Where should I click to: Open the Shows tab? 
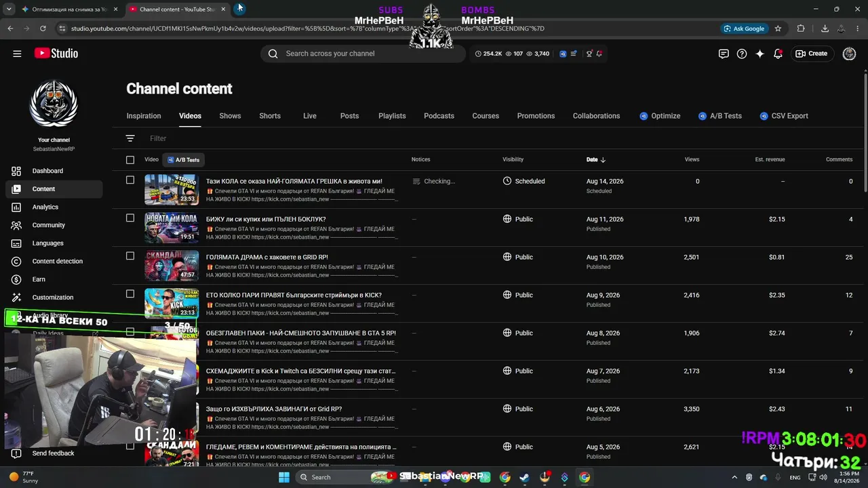(230, 116)
